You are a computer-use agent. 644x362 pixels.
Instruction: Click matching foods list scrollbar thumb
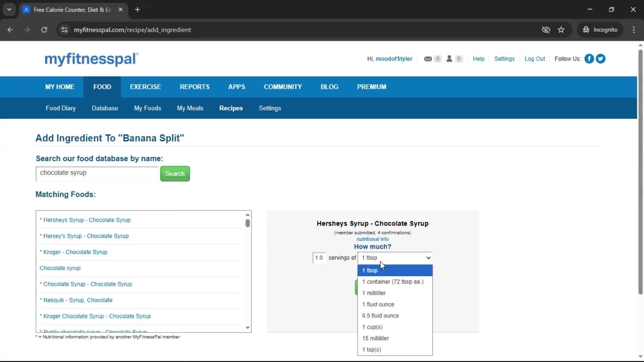coord(248,223)
